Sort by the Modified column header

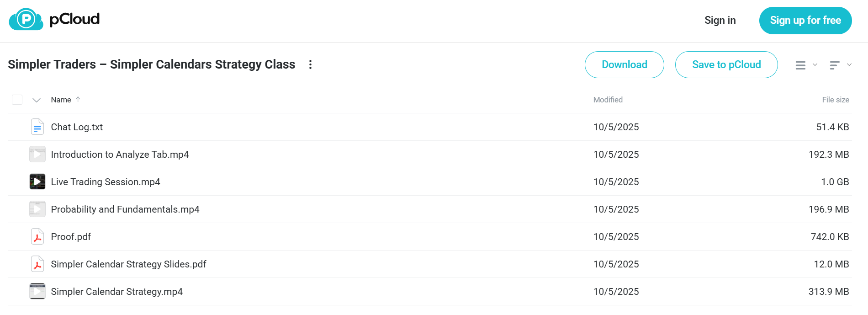[x=608, y=100]
